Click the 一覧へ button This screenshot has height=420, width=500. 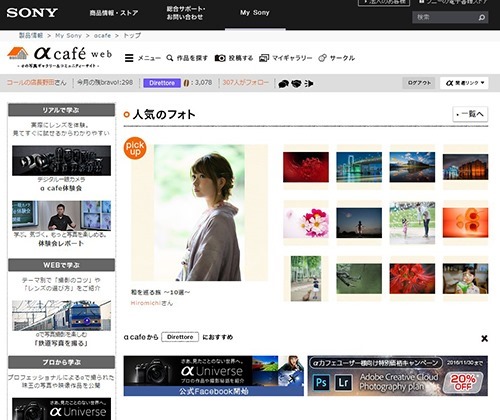(x=470, y=114)
